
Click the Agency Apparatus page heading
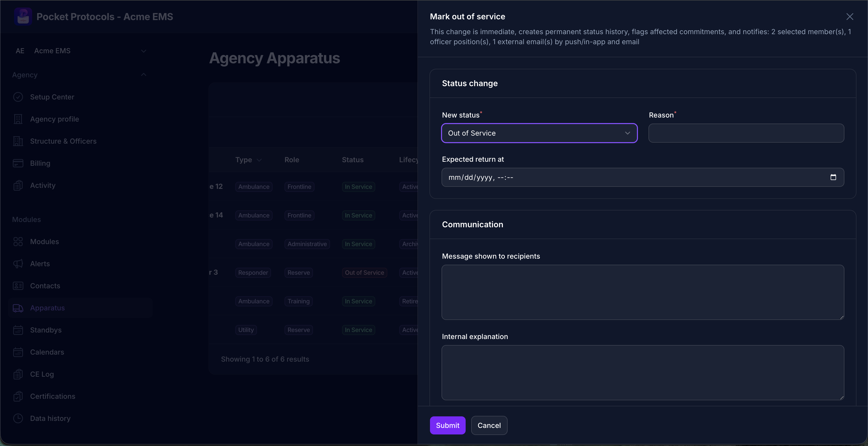tap(275, 58)
